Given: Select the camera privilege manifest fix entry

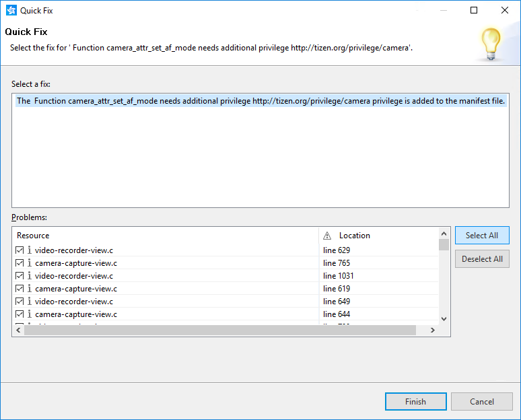Looking at the screenshot, I should [260, 101].
